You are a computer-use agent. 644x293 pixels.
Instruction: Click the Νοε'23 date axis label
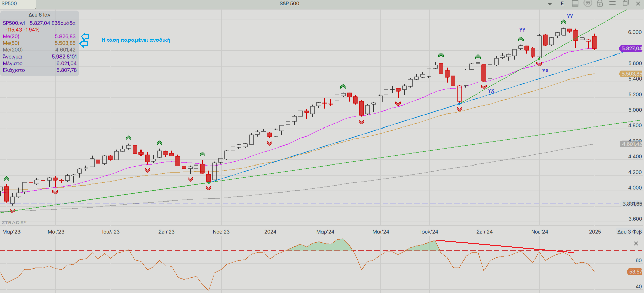221,232
